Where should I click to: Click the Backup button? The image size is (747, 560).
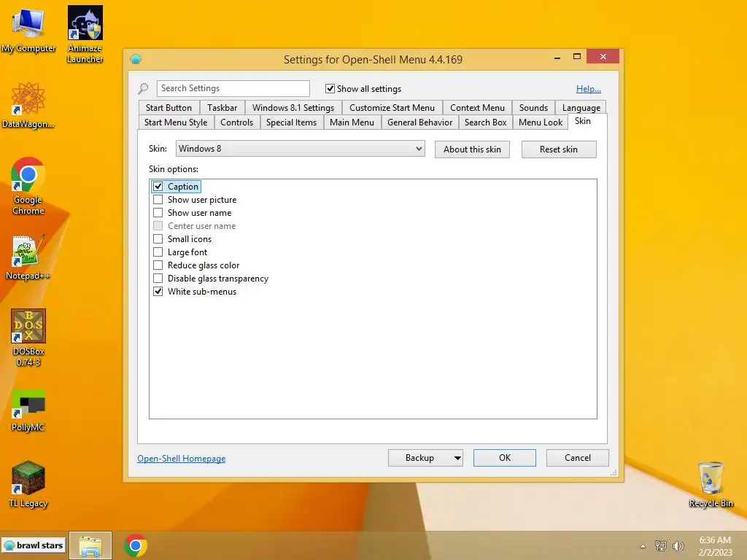coord(419,458)
